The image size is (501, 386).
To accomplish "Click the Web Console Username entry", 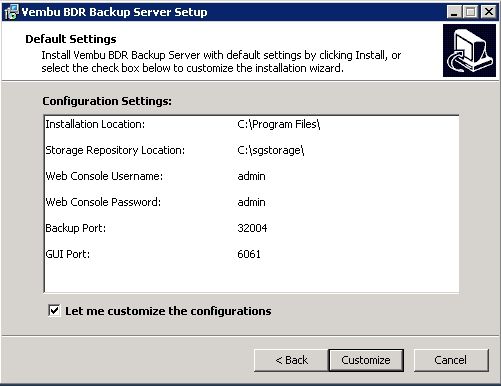I will (x=251, y=176).
